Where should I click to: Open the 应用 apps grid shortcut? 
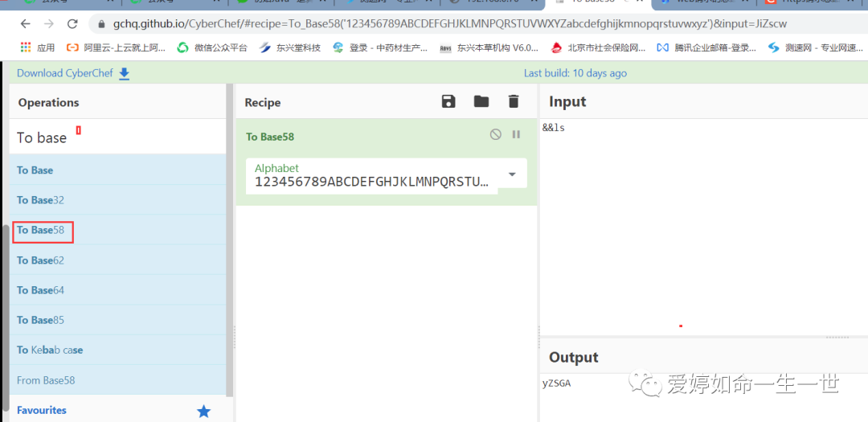click(x=38, y=47)
